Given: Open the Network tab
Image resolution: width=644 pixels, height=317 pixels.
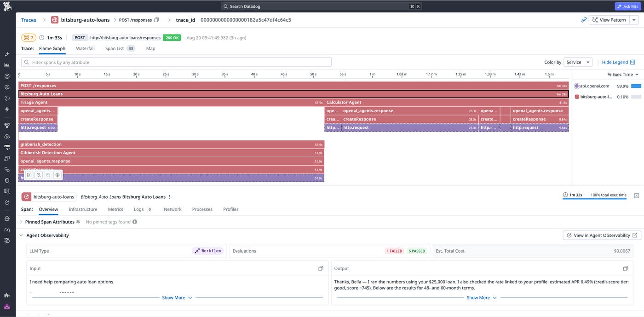Looking at the screenshot, I should (x=172, y=209).
